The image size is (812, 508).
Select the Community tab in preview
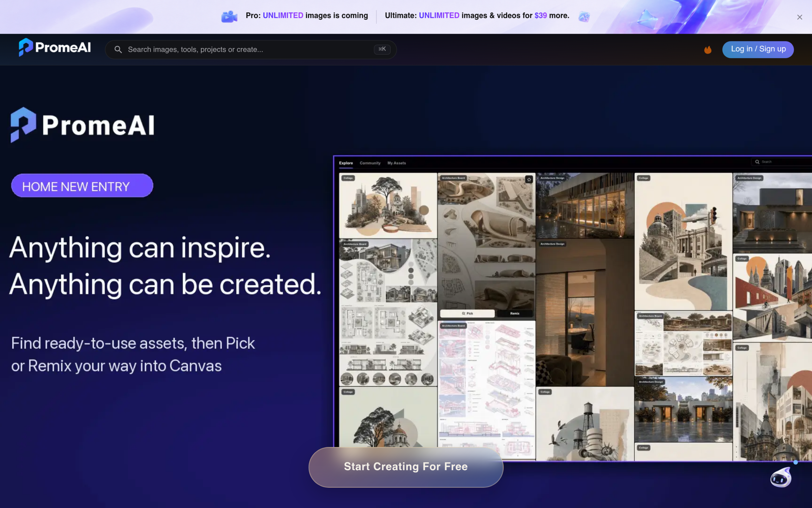coord(370,163)
